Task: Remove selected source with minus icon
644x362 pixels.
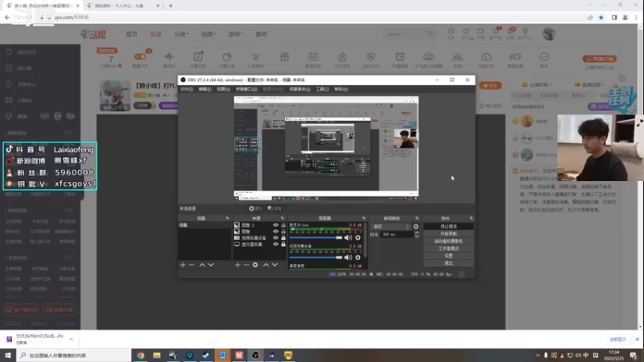Action: 246,265
